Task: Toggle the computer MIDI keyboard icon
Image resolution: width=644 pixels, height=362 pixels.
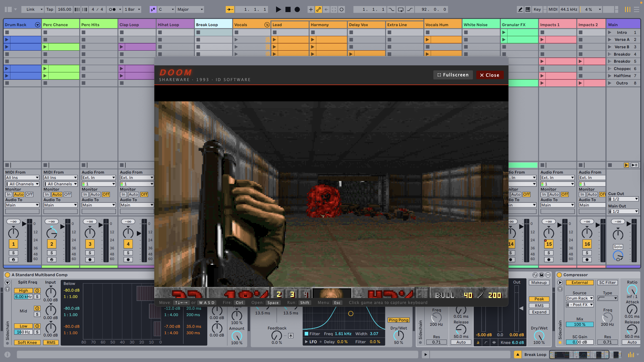Action: pos(528,9)
